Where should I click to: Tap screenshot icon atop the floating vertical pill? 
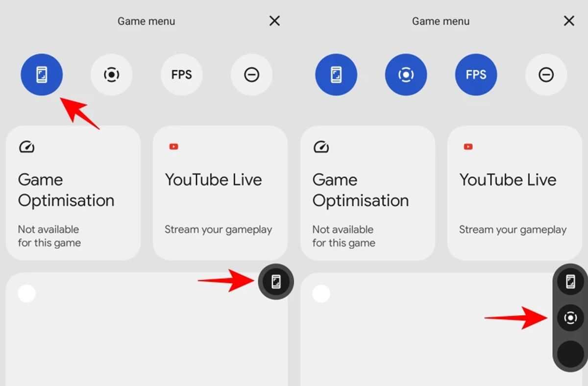[570, 281]
